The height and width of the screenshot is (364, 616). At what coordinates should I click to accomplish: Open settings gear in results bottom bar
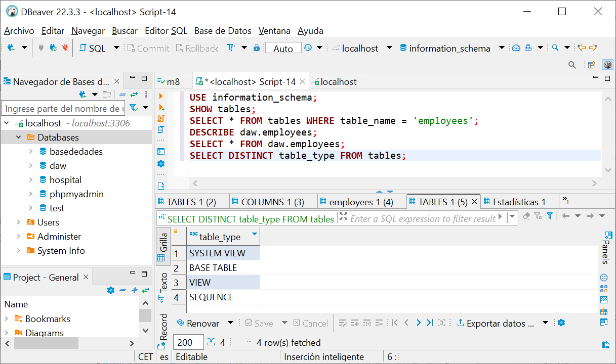pos(561,323)
